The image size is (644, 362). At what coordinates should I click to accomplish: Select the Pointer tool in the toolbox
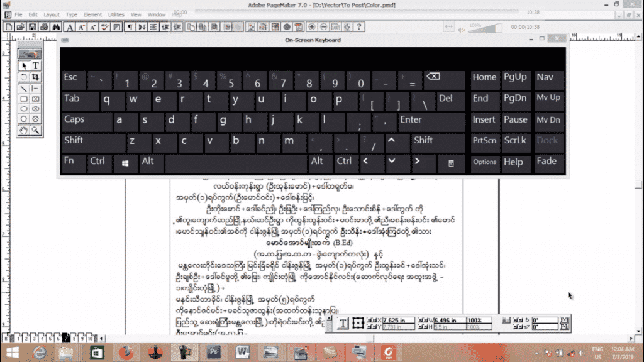[x=24, y=65]
